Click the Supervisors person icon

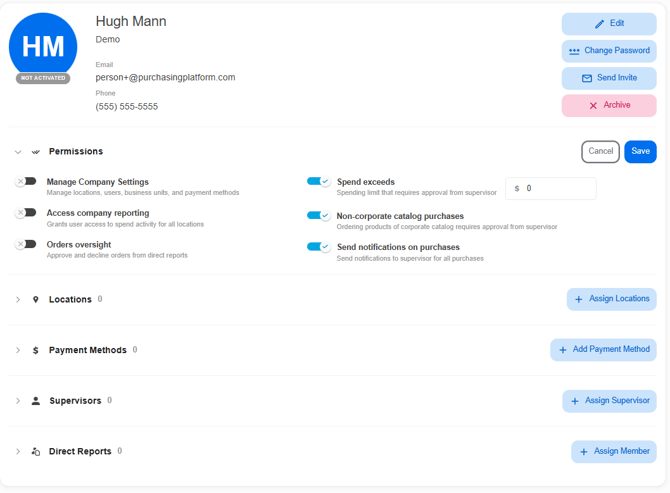coord(36,401)
